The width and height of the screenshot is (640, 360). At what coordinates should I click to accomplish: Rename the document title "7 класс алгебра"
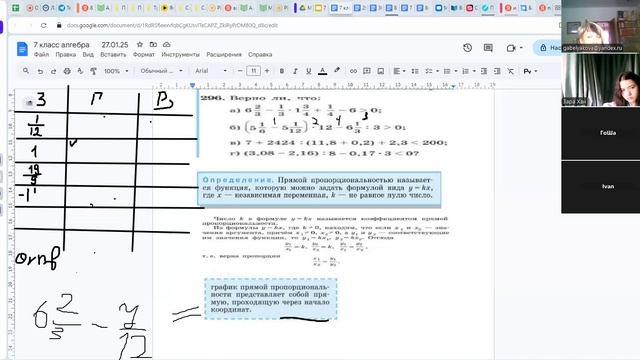(61, 44)
